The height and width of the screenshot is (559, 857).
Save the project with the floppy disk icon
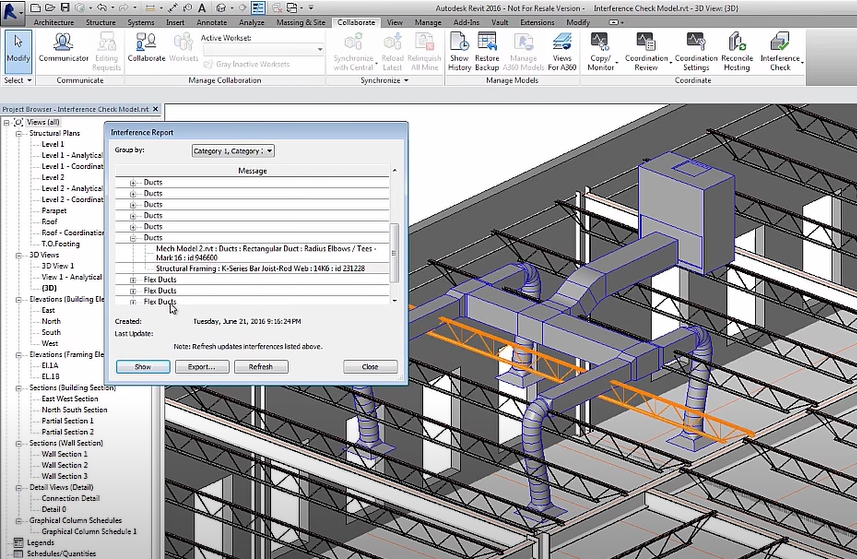(x=64, y=8)
